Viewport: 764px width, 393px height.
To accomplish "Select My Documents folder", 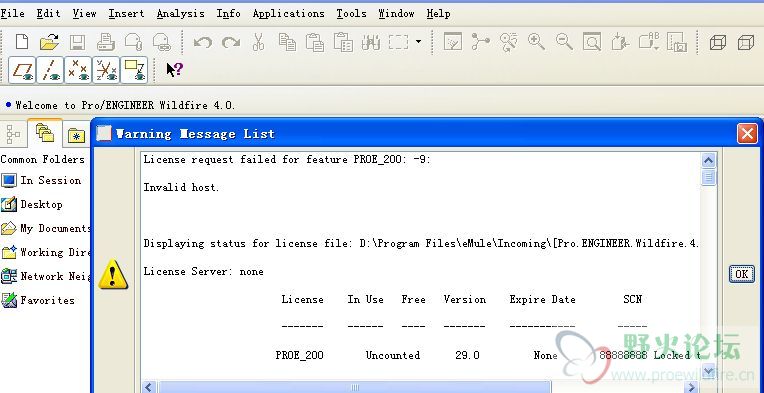I will 46,228.
